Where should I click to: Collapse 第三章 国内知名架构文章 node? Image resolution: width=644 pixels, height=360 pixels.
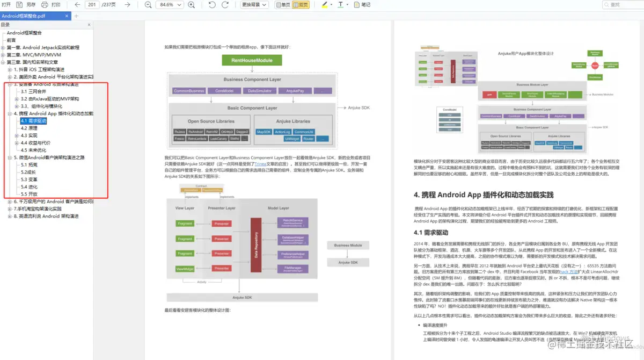point(3,62)
